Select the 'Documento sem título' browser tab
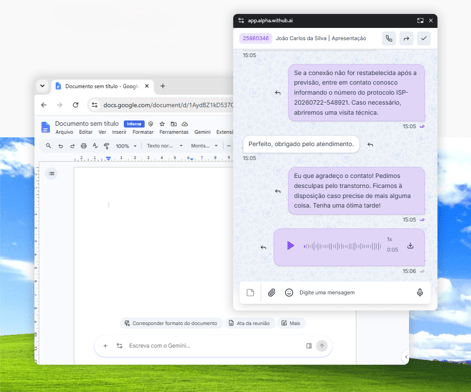Screen dimensions: 471x392 tap(102, 86)
